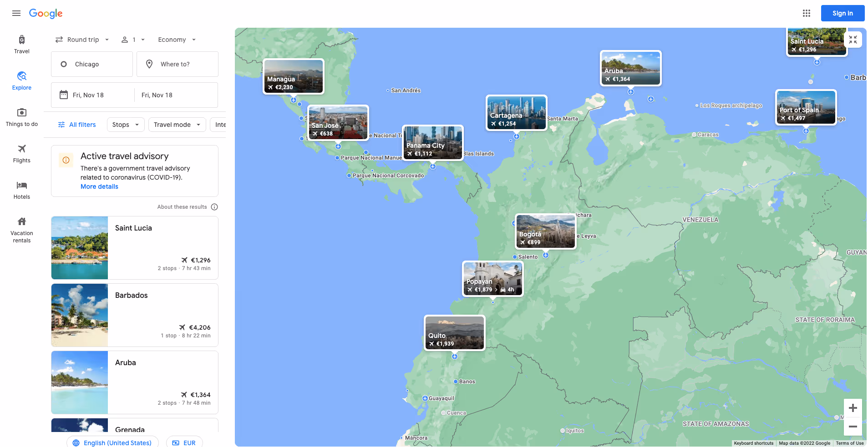Screen dimensions: 868x447
Task: Click the Where to destination field
Action: [x=178, y=64]
